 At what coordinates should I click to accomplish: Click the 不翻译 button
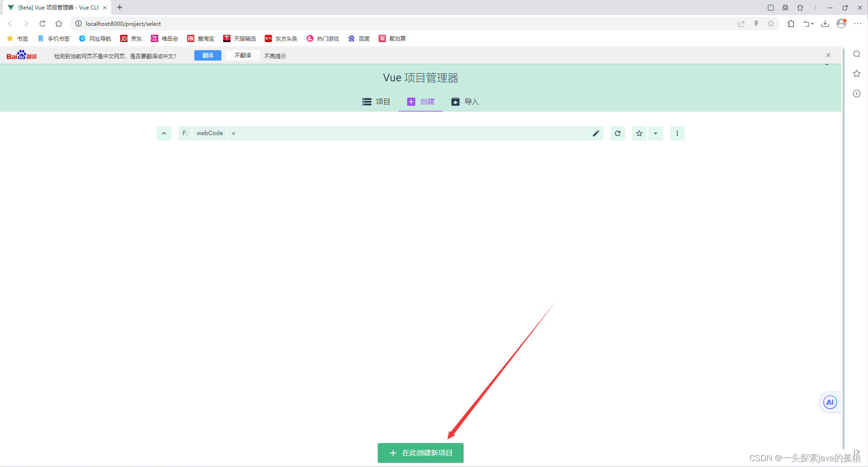click(243, 56)
